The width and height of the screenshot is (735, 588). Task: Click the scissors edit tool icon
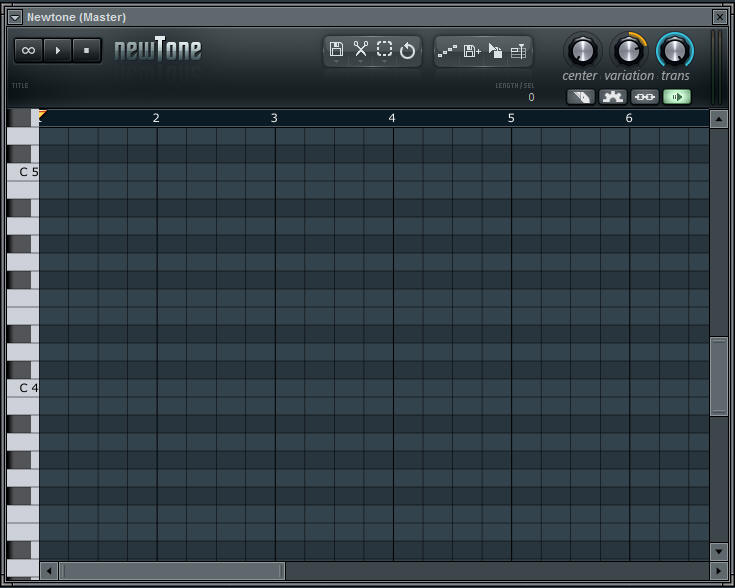pyautogui.click(x=360, y=50)
